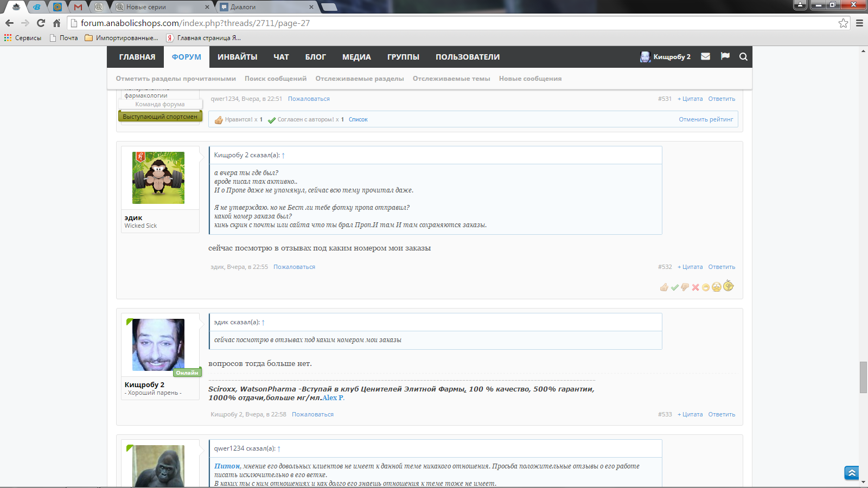Viewport: 868px width, 488px height.
Task: Open the inbox envelope icon in the forum navbar
Action: pyautogui.click(x=705, y=56)
